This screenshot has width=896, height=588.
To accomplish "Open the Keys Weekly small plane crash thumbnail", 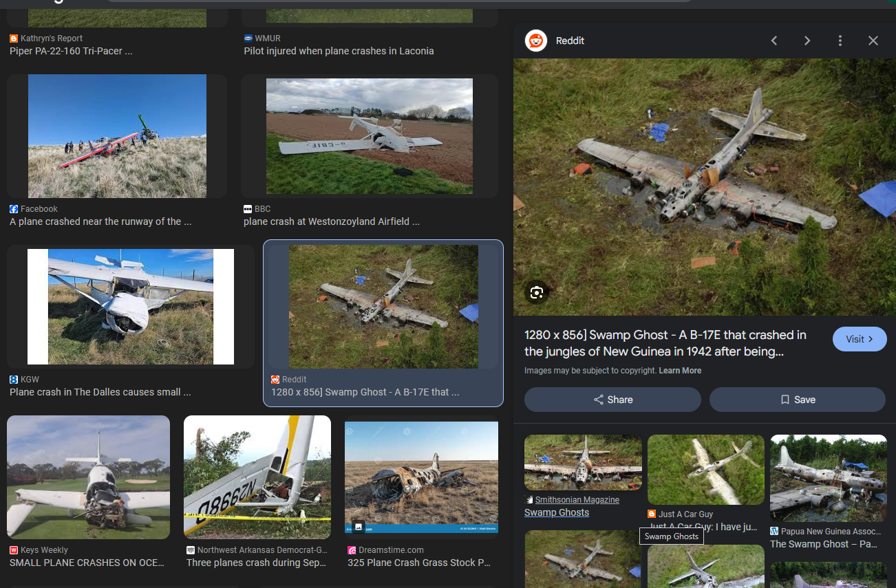I will [x=88, y=477].
